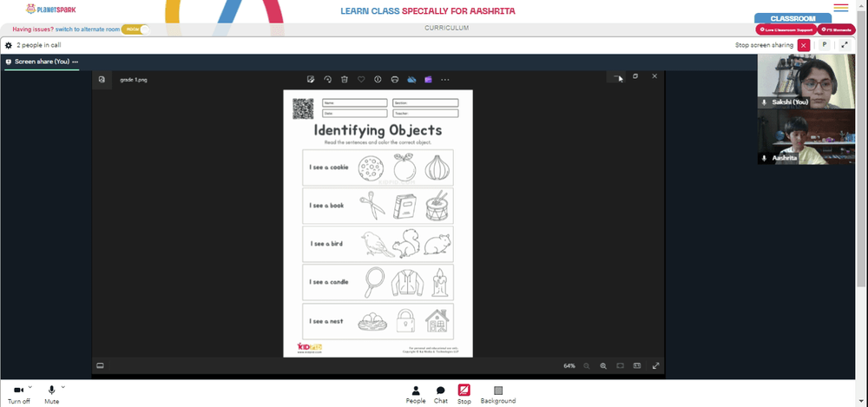Turn off the camera
This screenshot has width=868, height=407.
click(x=19, y=395)
